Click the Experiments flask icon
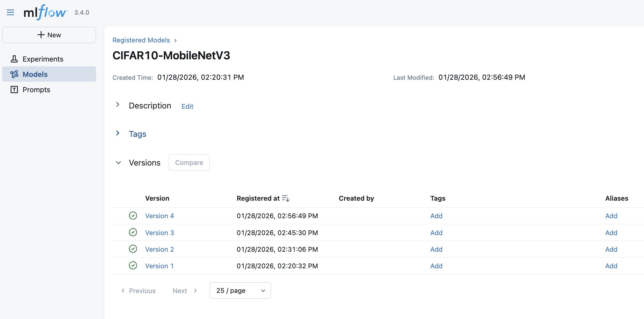644x319 pixels. (x=14, y=59)
